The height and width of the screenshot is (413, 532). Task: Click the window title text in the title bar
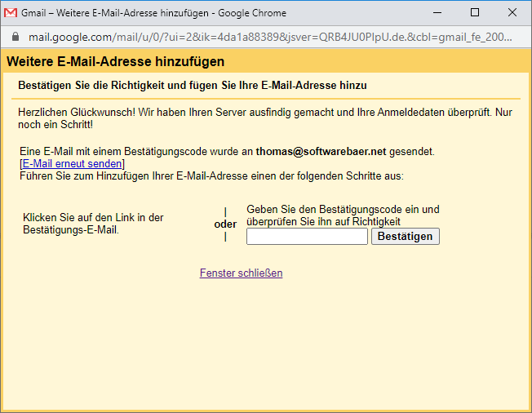163,12
